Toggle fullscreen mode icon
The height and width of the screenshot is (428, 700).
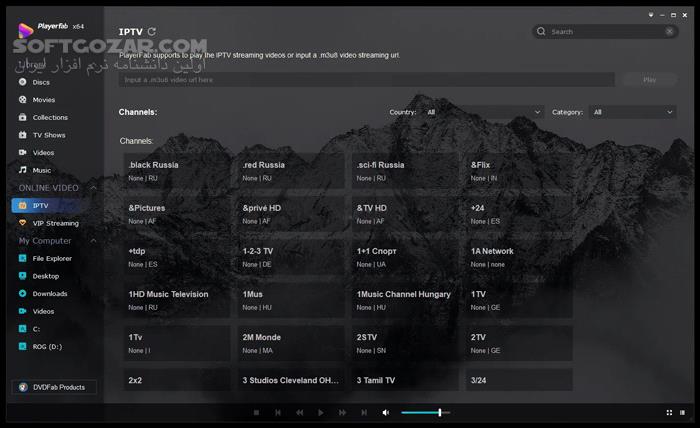pos(669,412)
